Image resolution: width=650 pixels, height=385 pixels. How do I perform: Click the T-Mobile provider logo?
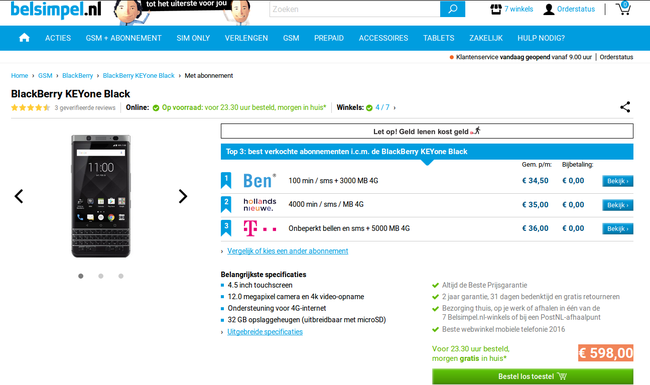click(x=260, y=228)
